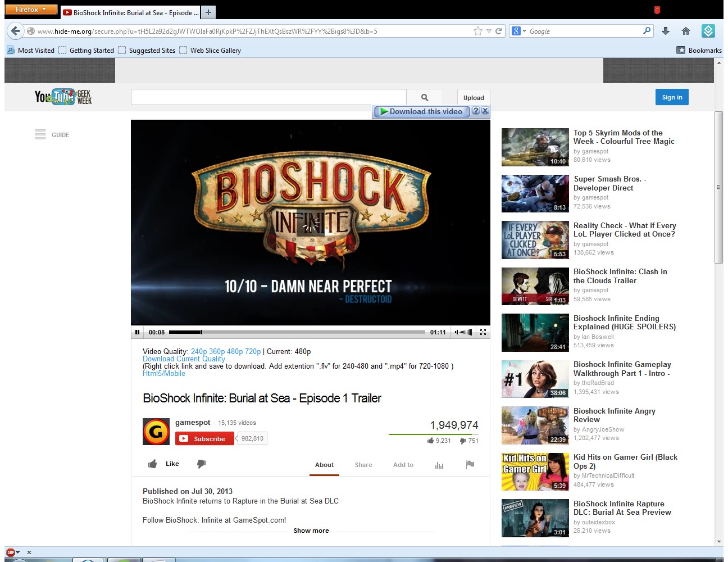Screen dimensions: 728x562
Task: Open the video statistics bar chart icon
Action: tap(439, 465)
